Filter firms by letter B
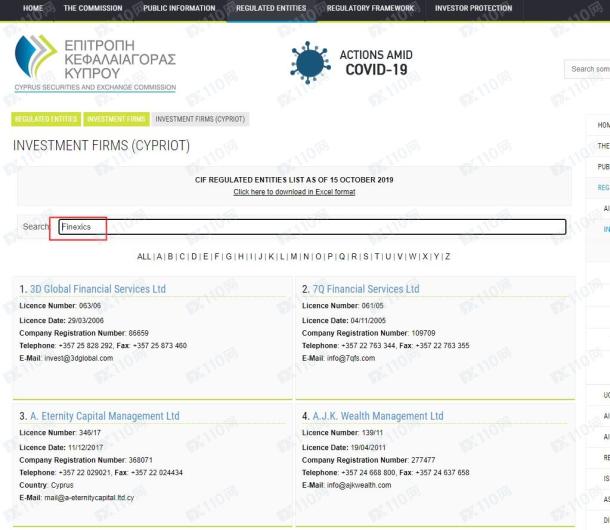Image resolution: width=610 pixels, height=530 pixels. [x=170, y=256]
